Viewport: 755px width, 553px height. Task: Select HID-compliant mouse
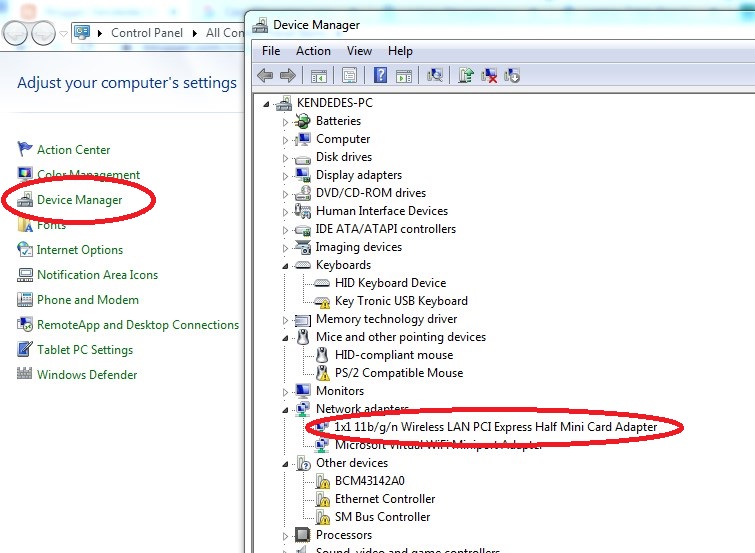pyautogui.click(x=394, y=355)
